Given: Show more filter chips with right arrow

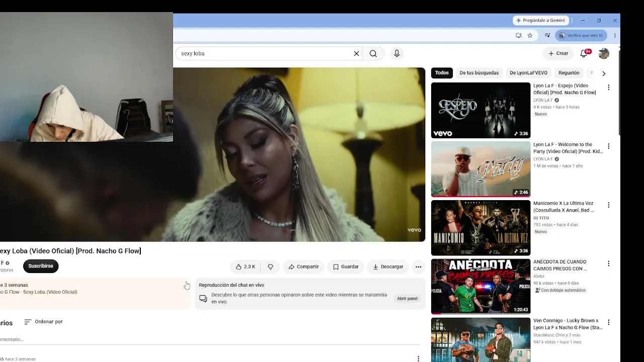Looking at the screenshot, I should (604, 73).
